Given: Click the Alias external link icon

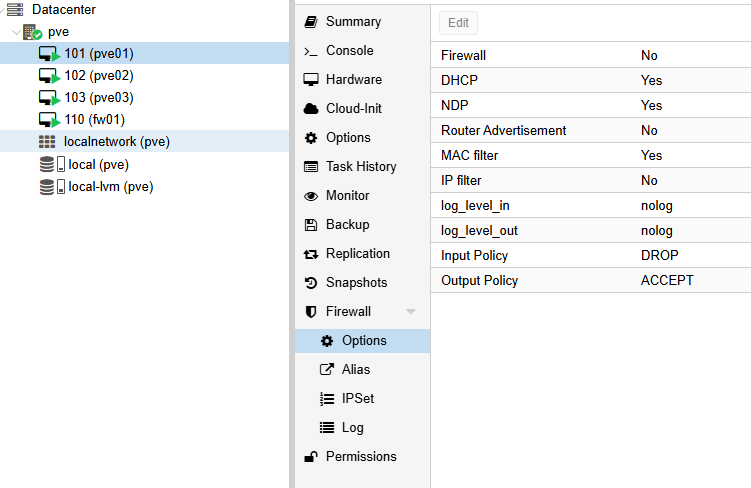Looking at the screenshot, I should [x=327, y=369].
